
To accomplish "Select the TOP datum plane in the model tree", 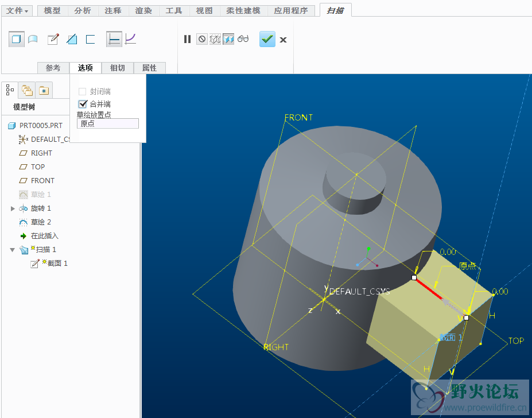I will click(32, 167).
